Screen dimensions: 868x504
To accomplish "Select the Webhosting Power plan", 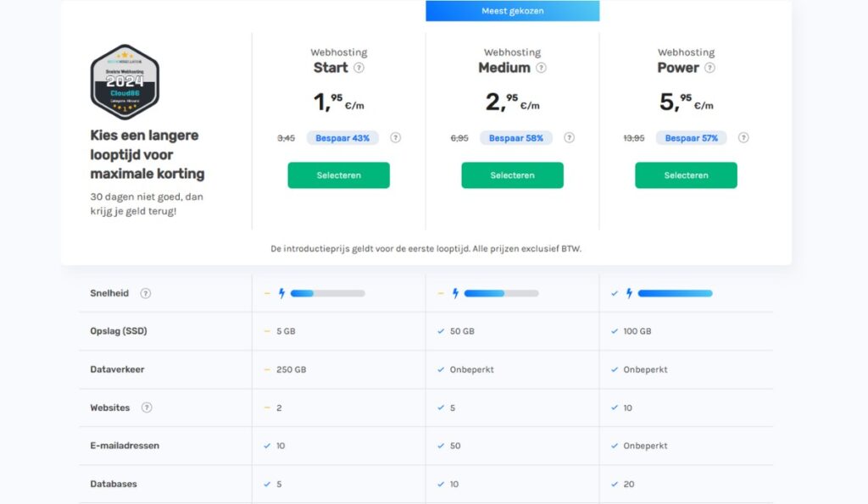I will tap(686, 175).
